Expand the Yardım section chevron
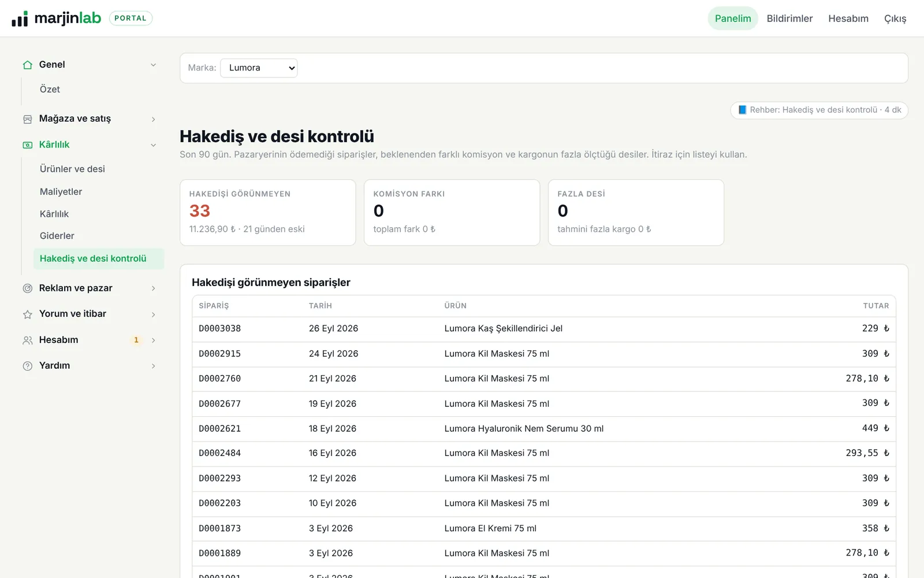The image size is (924, 578). coord(153,366)
